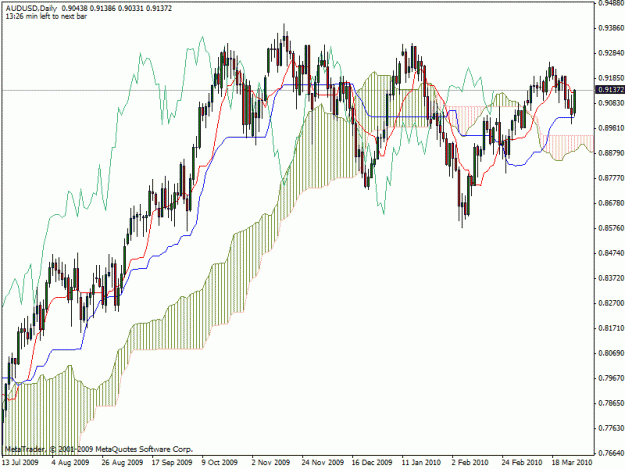Image resolution: width=625 pixels, height=469 pixels.
Task: Click the 11 Jan 2010 date label
Action: click(421, 462)
